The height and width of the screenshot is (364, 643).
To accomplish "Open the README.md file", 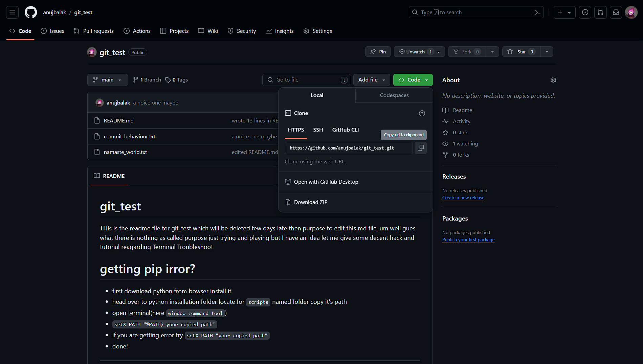I will tap(118, 121).
